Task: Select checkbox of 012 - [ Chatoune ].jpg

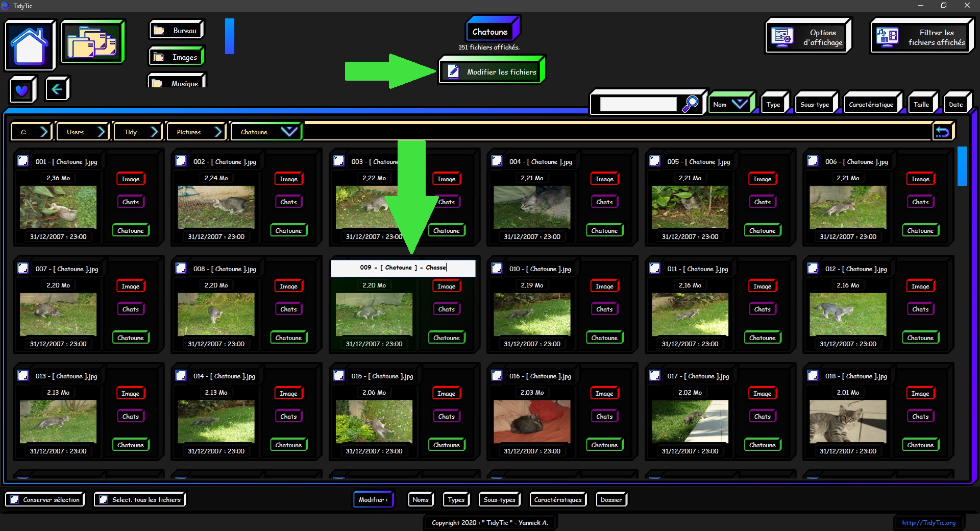Action: point(813,269)
